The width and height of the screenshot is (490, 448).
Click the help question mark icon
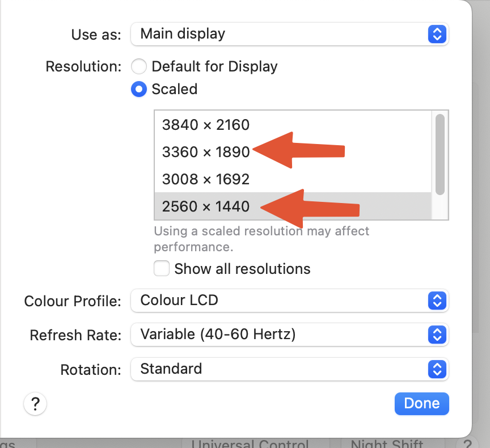35,404
